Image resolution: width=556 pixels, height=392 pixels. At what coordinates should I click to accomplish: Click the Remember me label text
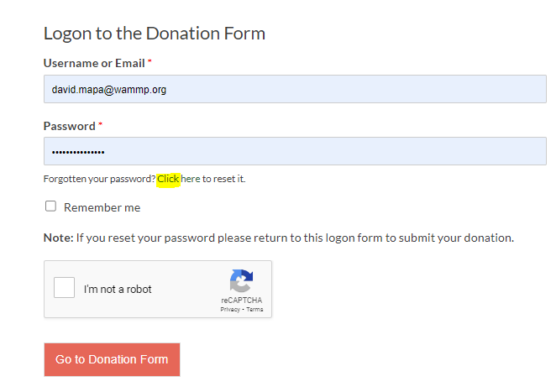102,207
